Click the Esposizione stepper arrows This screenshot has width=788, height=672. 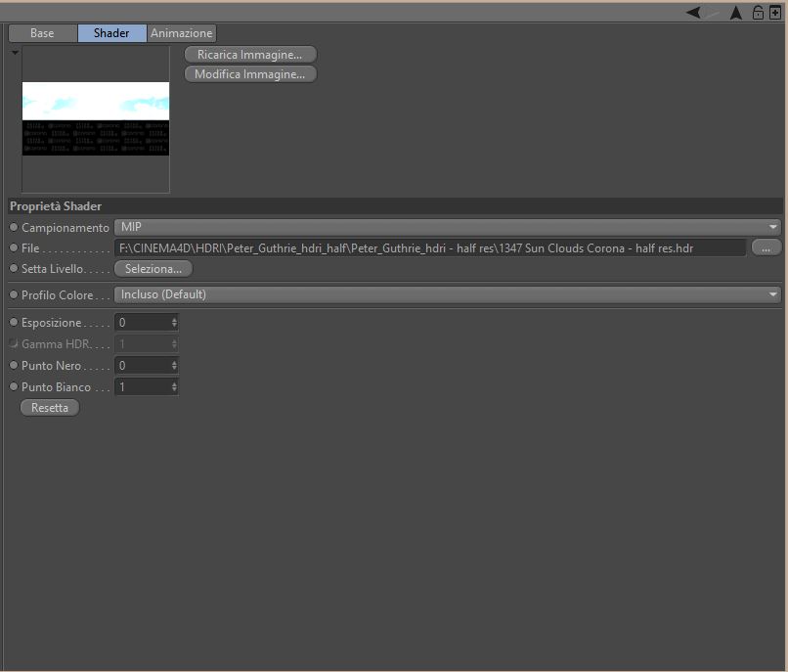(x=174, y=323)
